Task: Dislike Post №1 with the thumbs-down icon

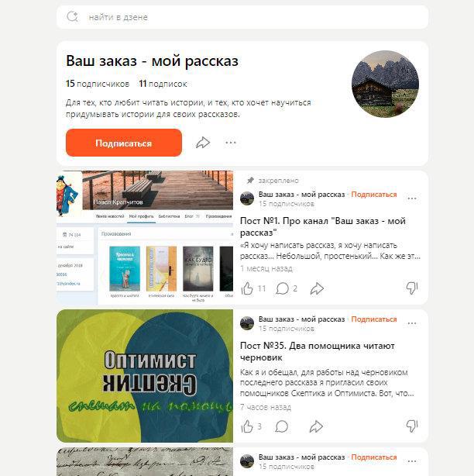Action: point(412,288)
